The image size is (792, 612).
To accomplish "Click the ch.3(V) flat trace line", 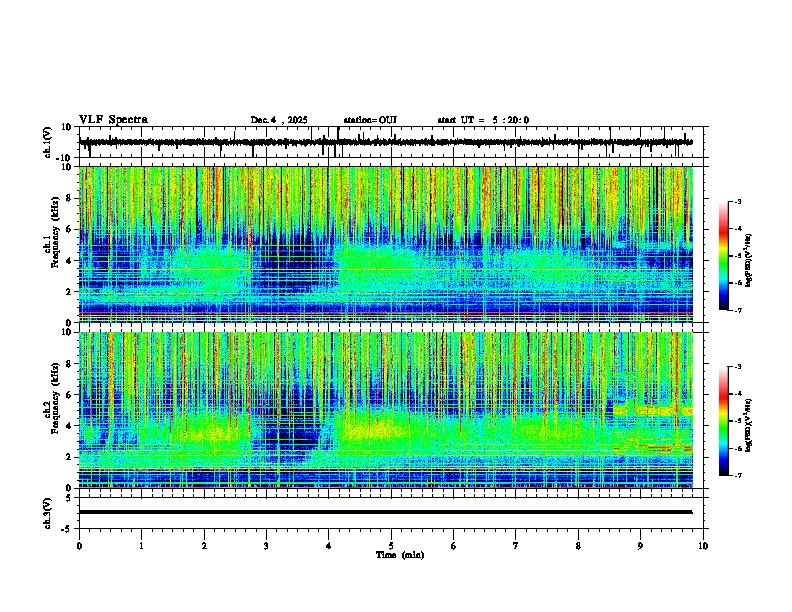I will click(x=386, y=512).
